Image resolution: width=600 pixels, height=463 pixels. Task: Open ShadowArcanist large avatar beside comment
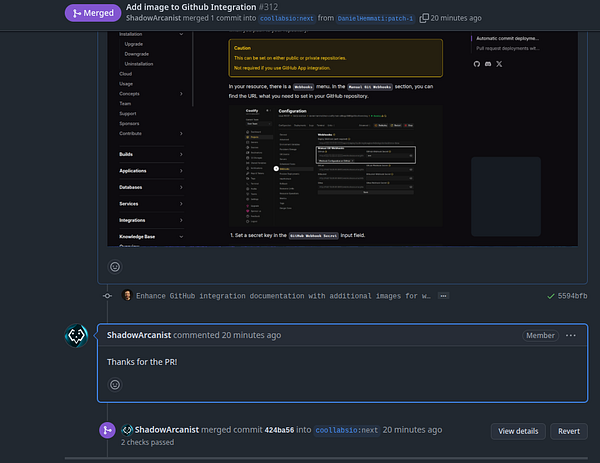click(77, 336)
